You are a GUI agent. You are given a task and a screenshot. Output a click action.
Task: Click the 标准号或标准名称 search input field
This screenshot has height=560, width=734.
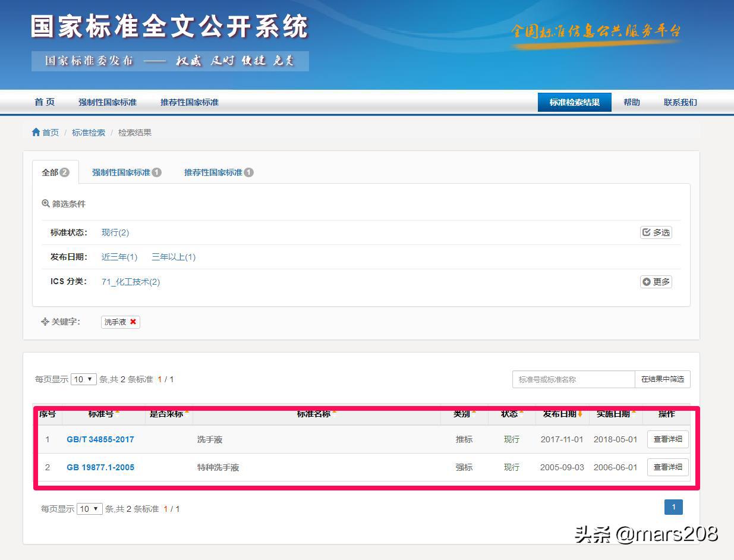click(572, 379)
